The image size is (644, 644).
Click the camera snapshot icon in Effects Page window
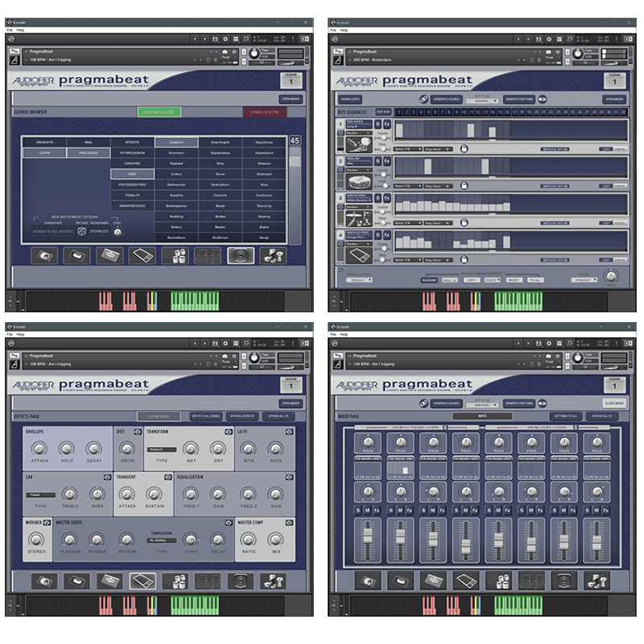tap(225, 356)
